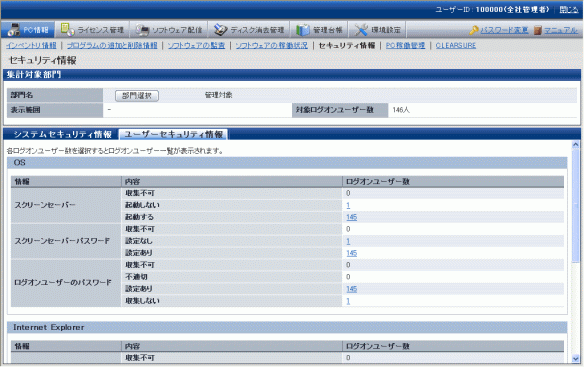Open the インベントリ情報 link

(x=31, y=45)
